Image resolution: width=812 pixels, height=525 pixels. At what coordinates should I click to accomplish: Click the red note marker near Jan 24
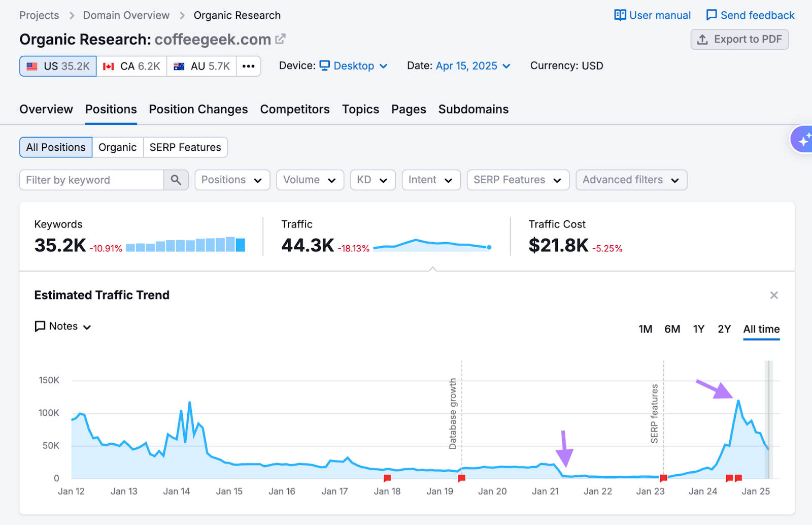point(729,478)
